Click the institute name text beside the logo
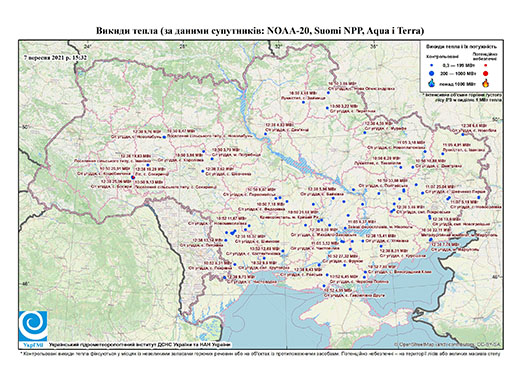 coord(140,344)
